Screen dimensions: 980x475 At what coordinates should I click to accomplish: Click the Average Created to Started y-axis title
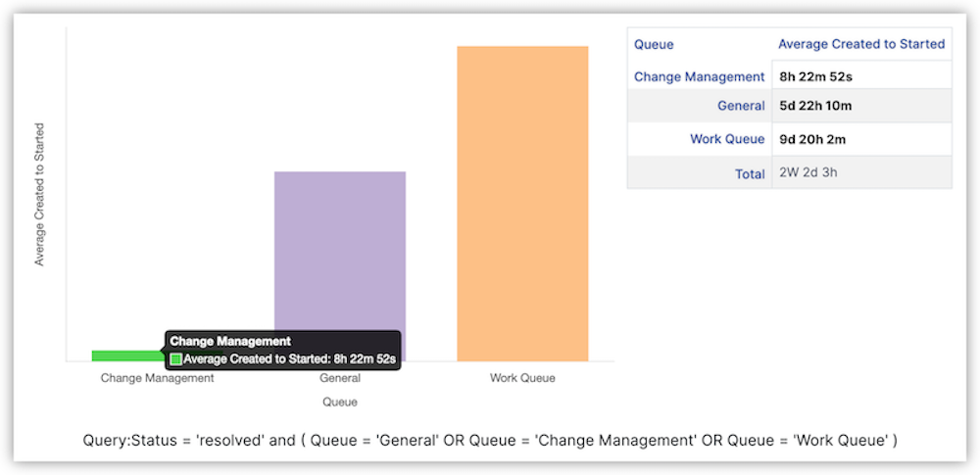40,194
